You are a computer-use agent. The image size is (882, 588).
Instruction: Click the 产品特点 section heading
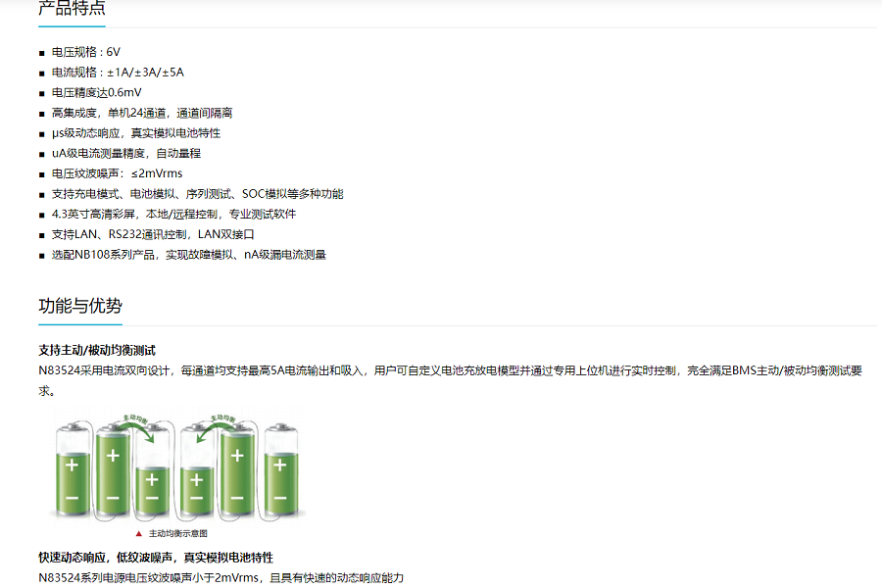pos(72,9)
